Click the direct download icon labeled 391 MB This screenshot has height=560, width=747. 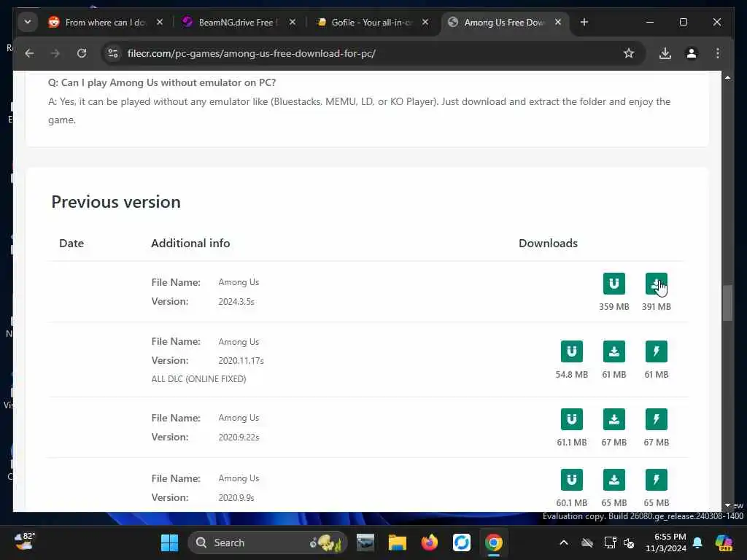[x=656, y=284]
